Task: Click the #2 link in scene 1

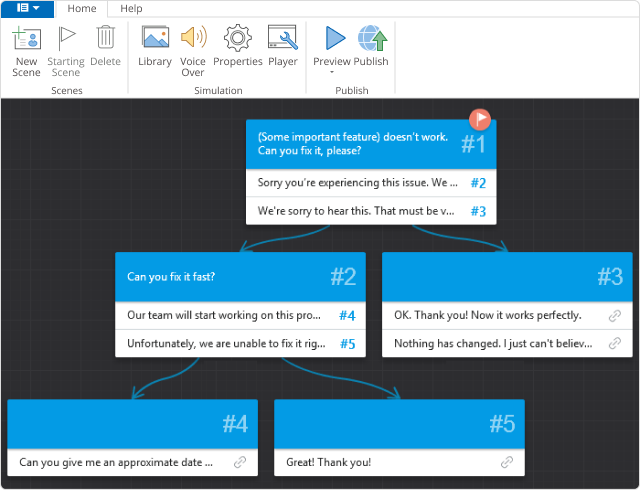Action: point(478,183)
